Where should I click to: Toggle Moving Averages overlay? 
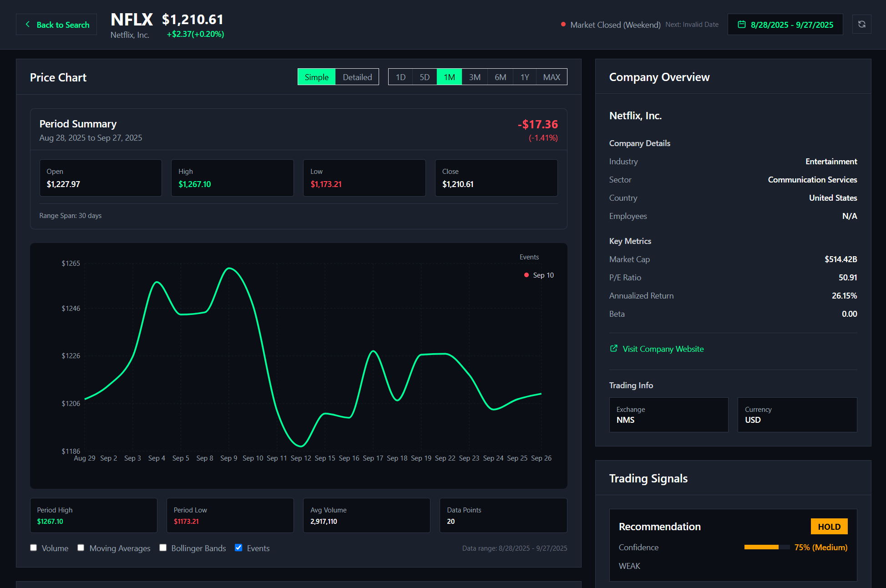tap(81, 547)
